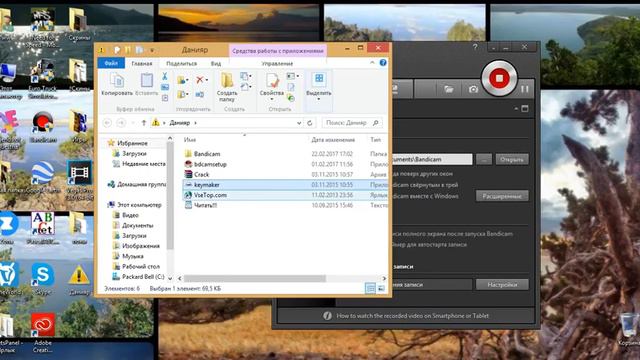Click the Свойства checkmark page icon
640x360 pixels.
(x=272, y=81)
